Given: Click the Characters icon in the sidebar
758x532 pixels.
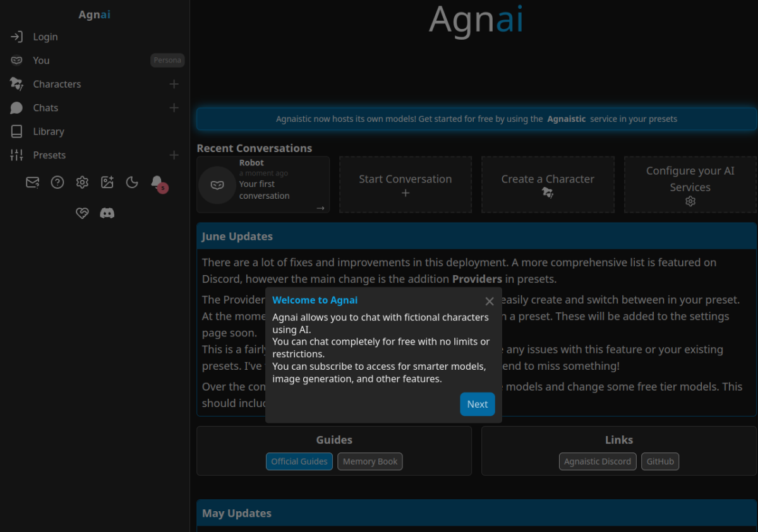Looking at the screenshot, I should 16,84.
